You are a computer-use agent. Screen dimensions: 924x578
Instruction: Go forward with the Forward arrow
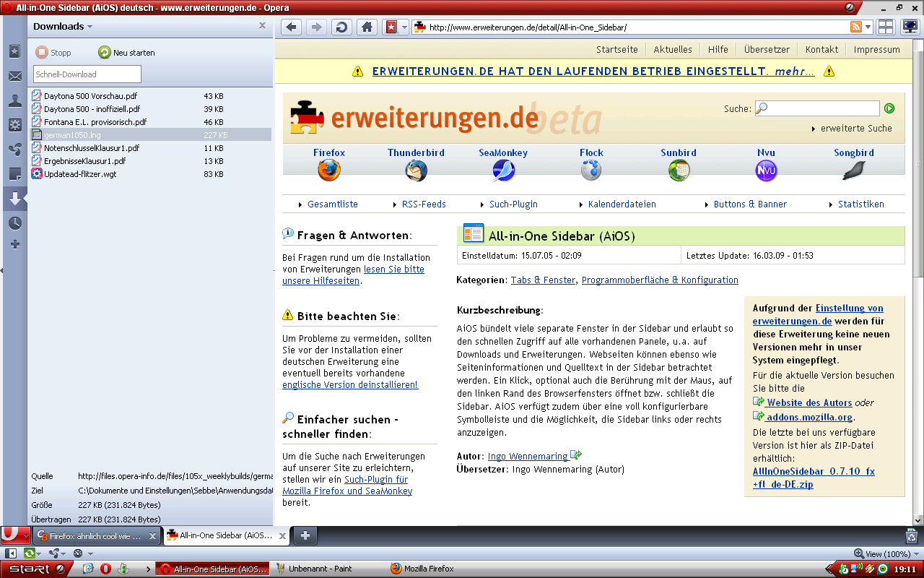(315, 27)
